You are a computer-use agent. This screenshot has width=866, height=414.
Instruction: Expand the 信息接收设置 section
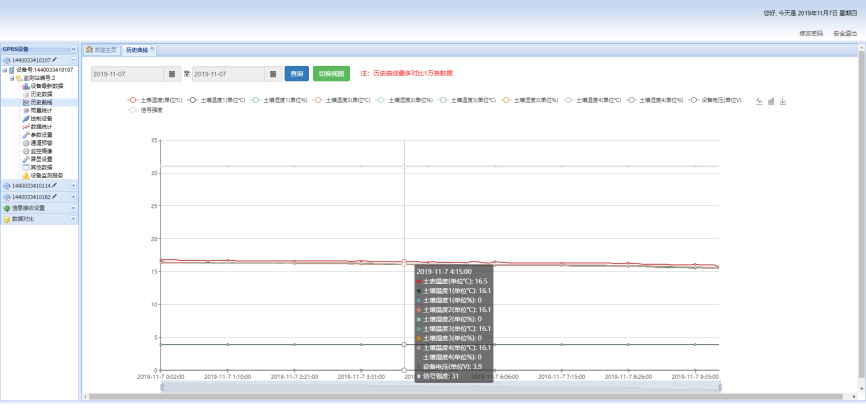[x=73, y=208]
